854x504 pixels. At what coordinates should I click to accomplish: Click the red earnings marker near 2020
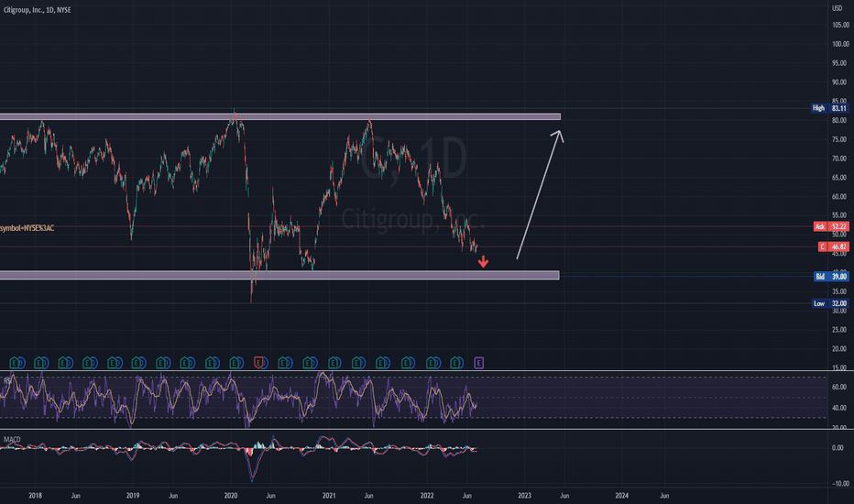pyautogui.click(x=258, y=362)
